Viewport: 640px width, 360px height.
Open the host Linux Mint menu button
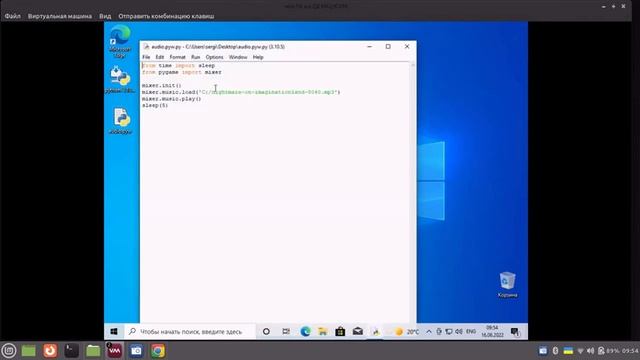pyautogui.click(x=9, y=351)
